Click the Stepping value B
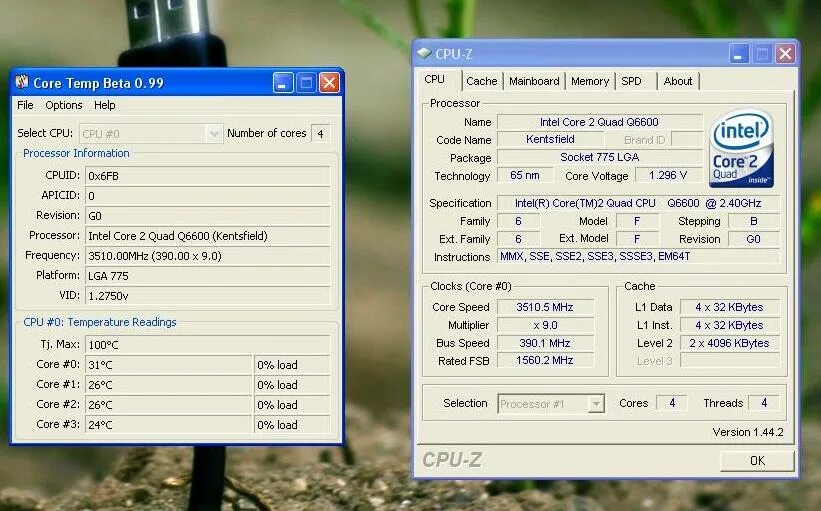 pos(754,221)
